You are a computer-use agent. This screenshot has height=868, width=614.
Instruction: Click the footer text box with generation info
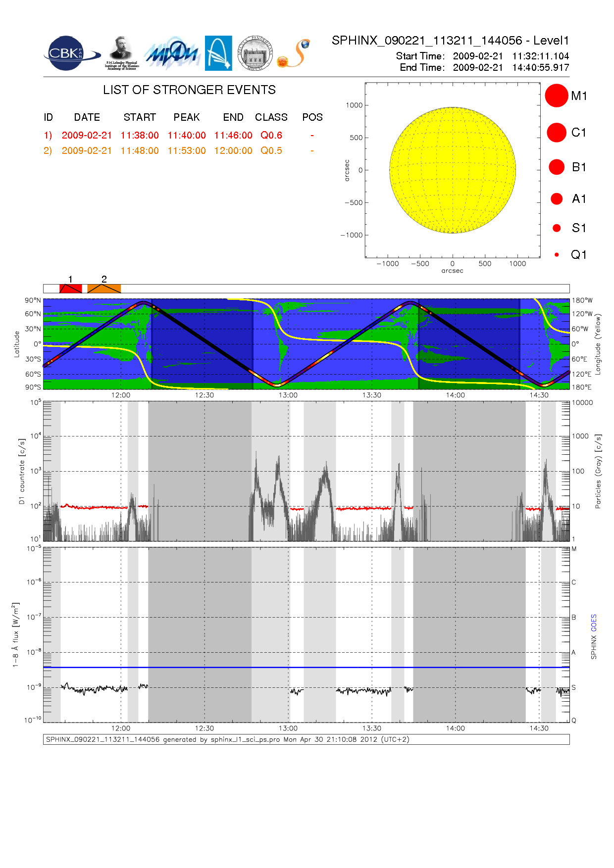(x=306, y=739)
